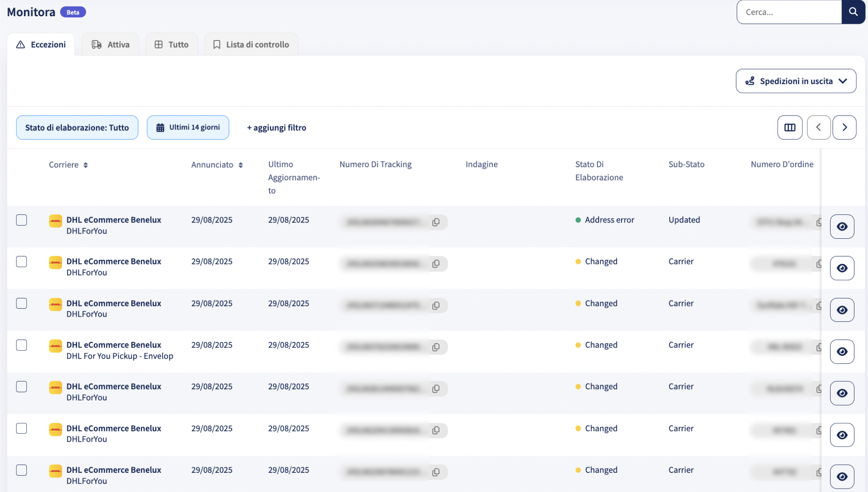This screenshot has width=868, height=492.
Task: Click the Beta badge next to Monitora
Action: click(73, 12)
